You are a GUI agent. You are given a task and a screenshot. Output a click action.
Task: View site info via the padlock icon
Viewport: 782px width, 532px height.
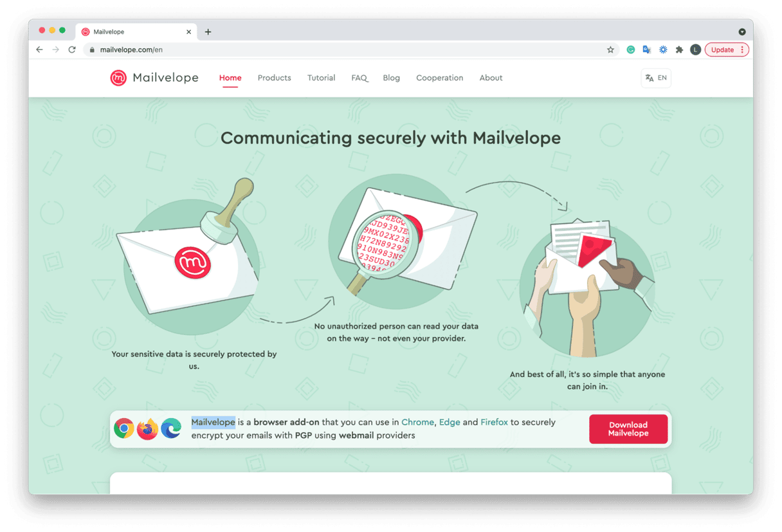[93, 49]
